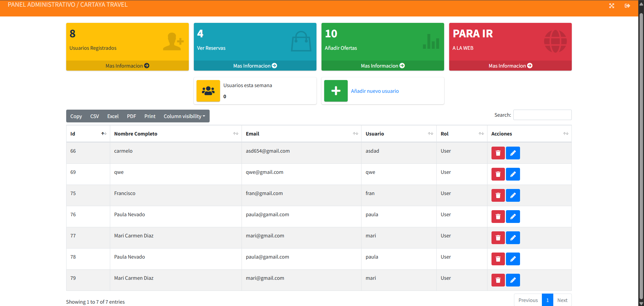Click the Panel Administrativo / Cartaya Travel title

(68, 5)
